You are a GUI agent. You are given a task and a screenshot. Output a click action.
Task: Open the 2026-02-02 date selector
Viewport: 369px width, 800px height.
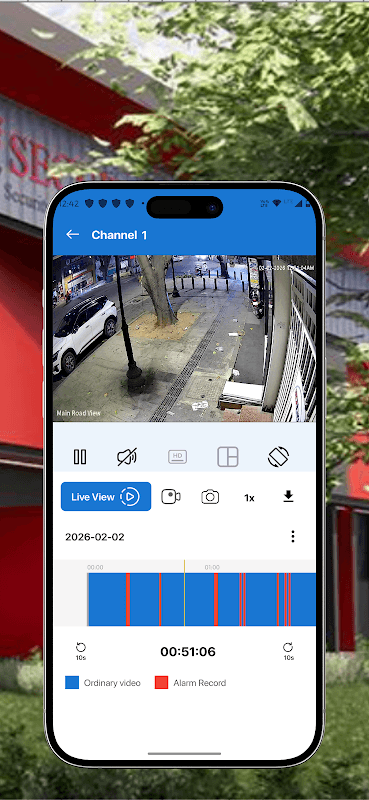[95, 537]
